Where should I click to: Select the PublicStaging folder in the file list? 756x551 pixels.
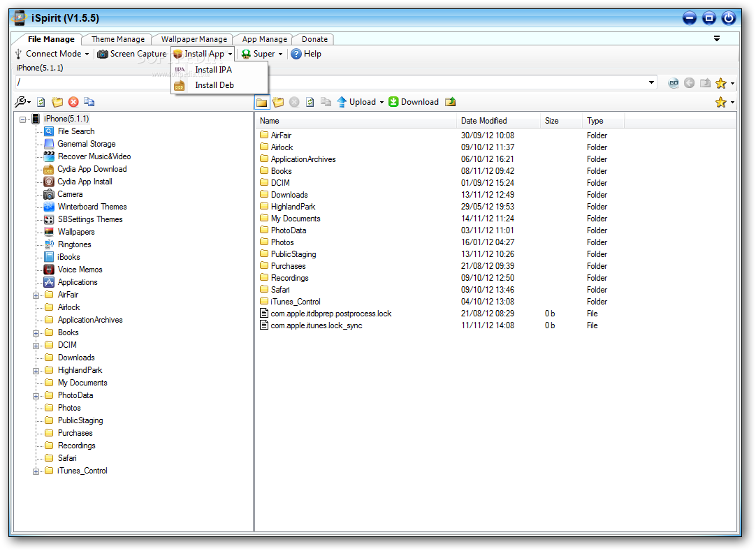tap(293, 254)
